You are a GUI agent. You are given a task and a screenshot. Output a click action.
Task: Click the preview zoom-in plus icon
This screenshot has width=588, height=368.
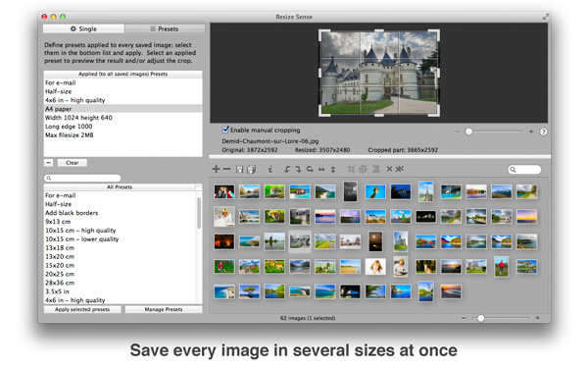coord(531,131)
